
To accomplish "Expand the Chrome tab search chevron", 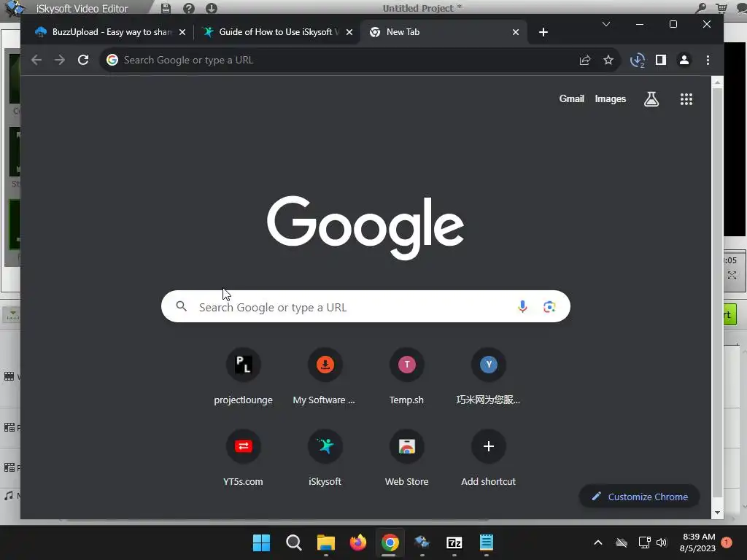I will (606, 24).
